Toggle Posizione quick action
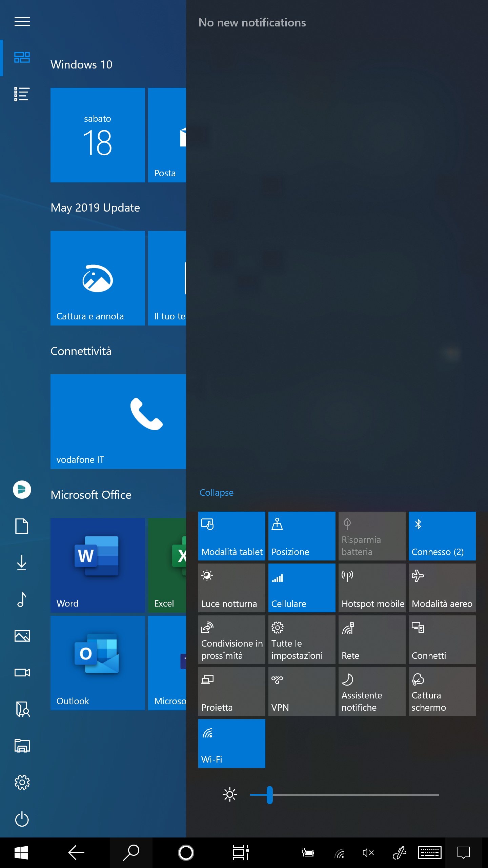 pos(302,536)
